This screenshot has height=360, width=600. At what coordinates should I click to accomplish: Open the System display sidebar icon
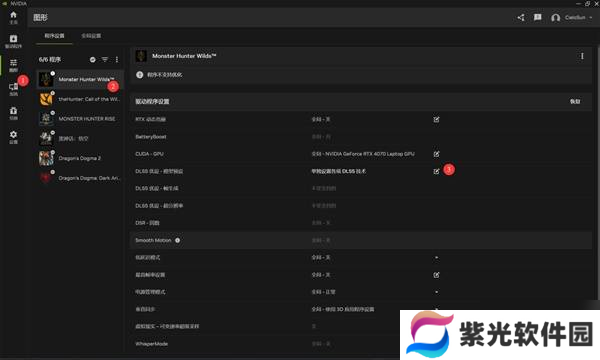[13, 89]
